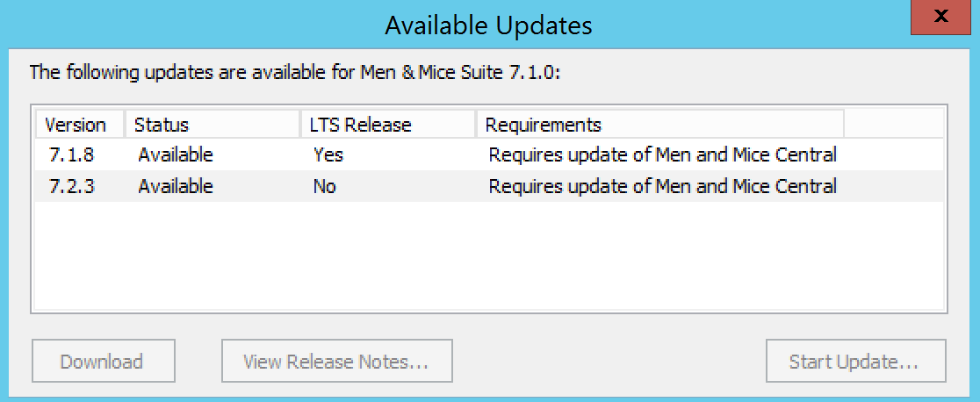The width and height of the screenshot is (980, 402).
Task: Open View Release Notes
Action: (336, 362)
